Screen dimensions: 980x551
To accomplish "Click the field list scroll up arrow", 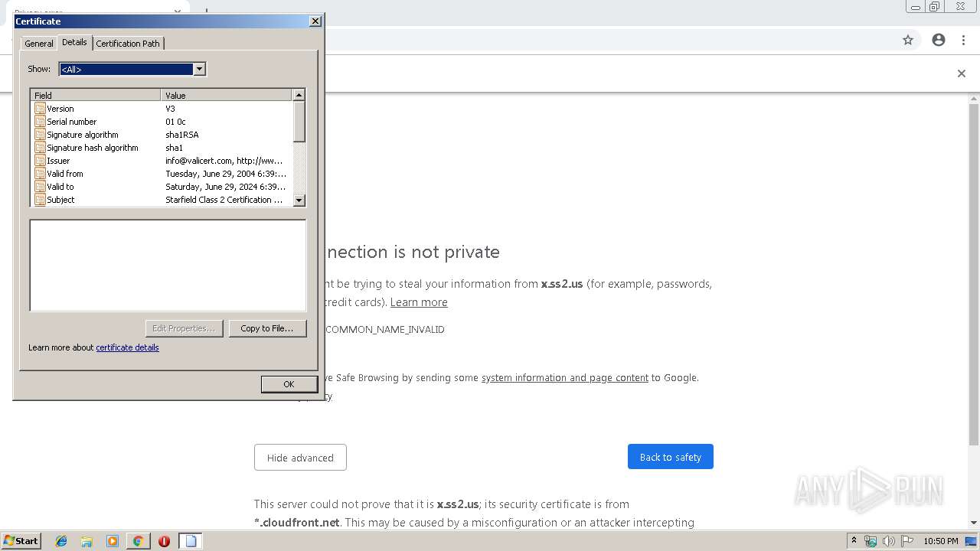I will [299, 95].
